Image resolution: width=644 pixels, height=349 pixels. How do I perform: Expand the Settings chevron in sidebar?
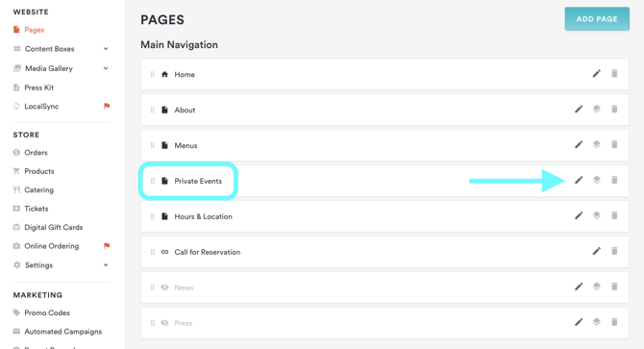tap(106, 264)
